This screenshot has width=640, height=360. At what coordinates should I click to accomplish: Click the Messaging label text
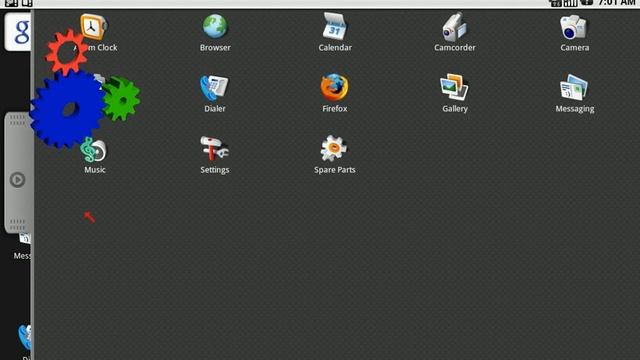tap(575, 109)
